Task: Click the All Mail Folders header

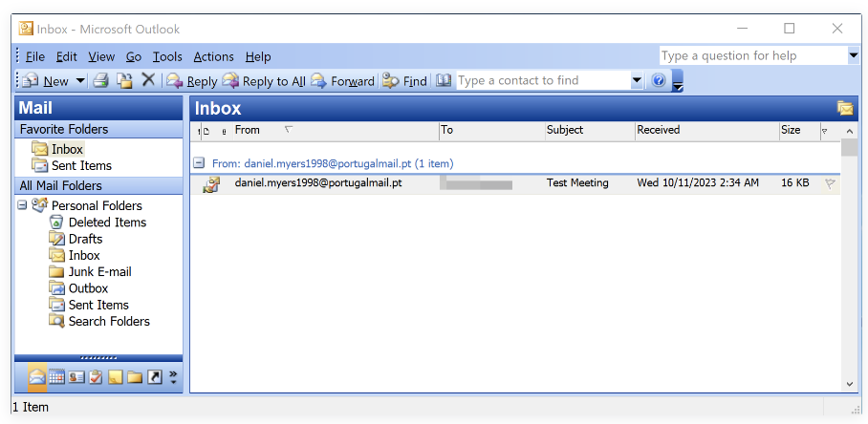Action: click(98, 186)
